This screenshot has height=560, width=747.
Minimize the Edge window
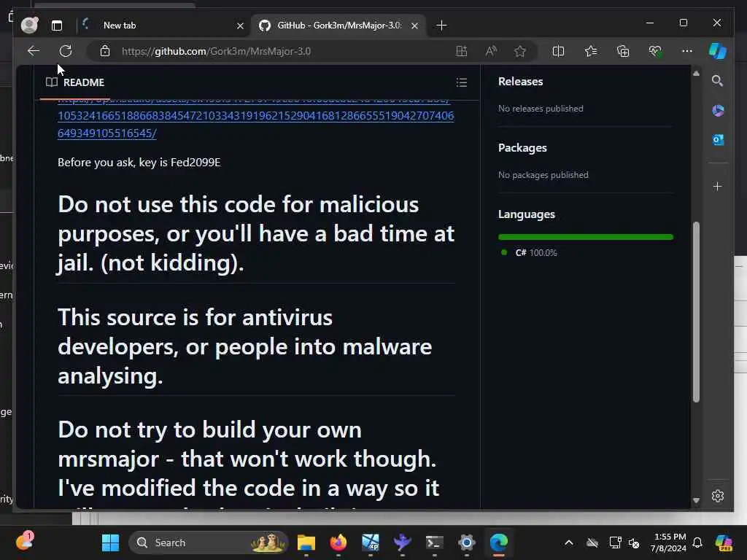[650, 23]
